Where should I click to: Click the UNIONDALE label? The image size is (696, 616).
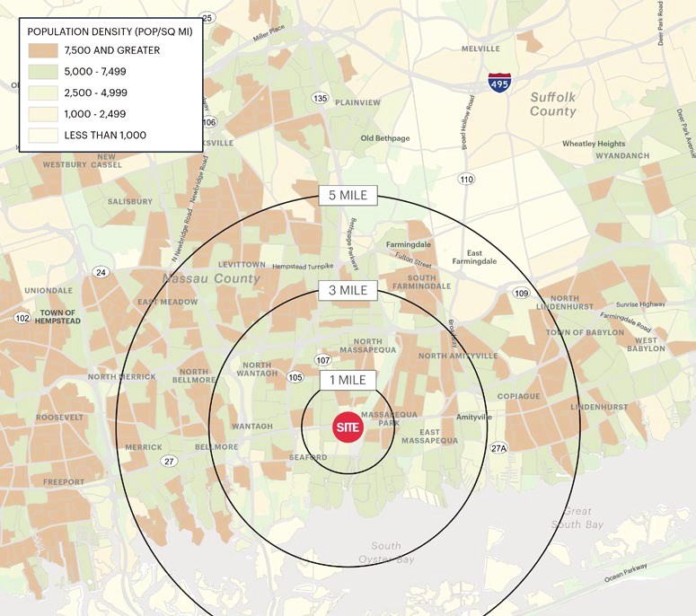[x=48, y=291]
